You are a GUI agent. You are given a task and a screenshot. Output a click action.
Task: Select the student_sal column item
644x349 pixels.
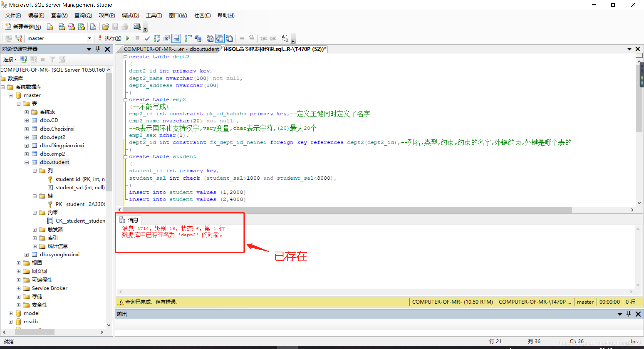click(x=80, y=187)
